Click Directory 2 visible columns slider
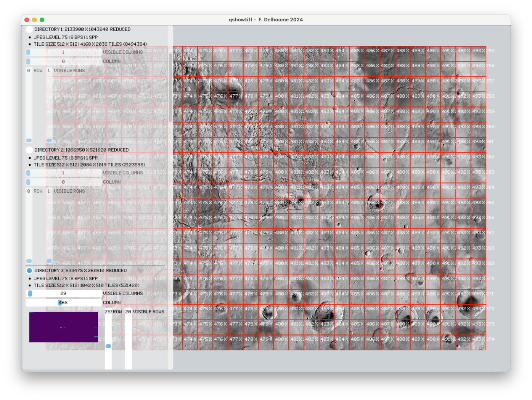This screenshot has height=400, width=532. point(63,173)
